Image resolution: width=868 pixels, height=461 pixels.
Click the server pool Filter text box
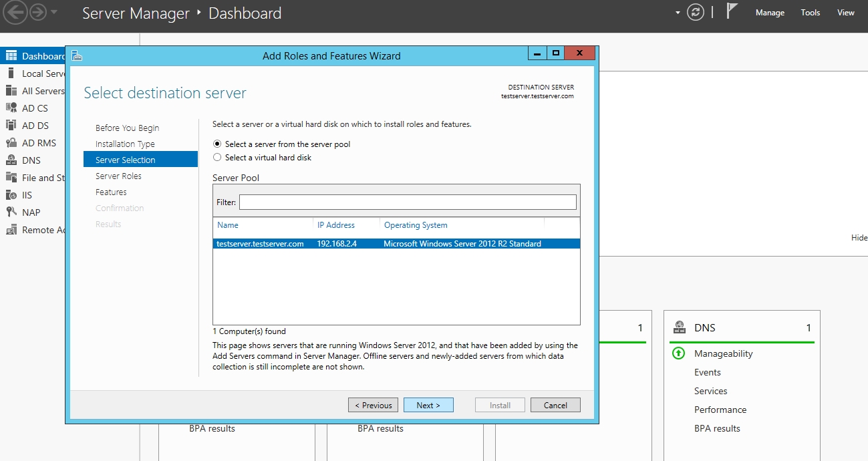[408, 202]
